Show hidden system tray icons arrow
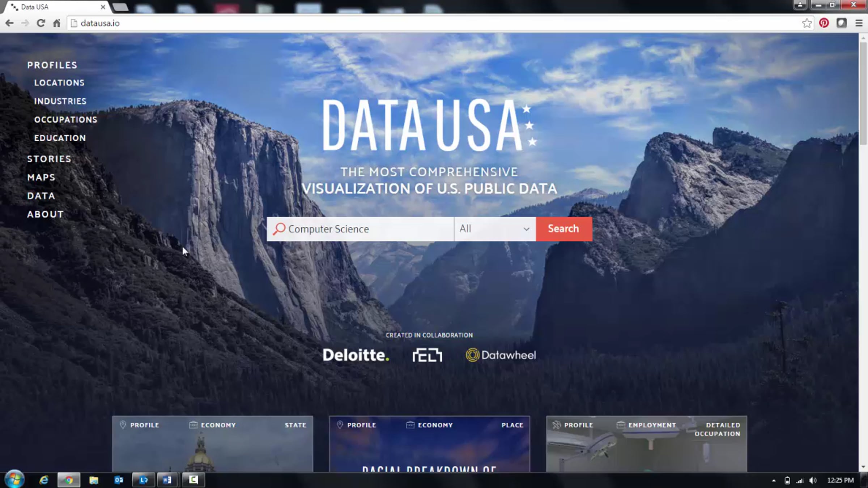The width and height of the screenshot is (868, 488). 774,480
